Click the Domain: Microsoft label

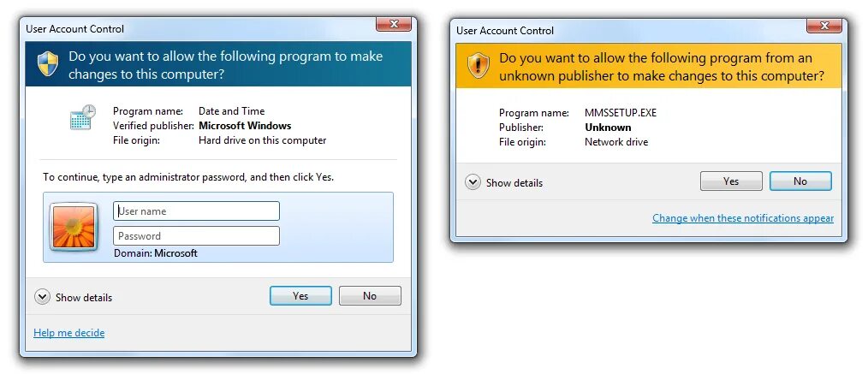(x=156, y=253)
